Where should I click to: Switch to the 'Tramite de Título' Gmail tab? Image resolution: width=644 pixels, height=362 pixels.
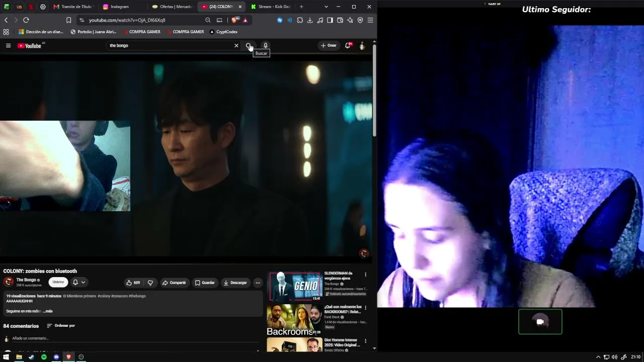point(73,7)
